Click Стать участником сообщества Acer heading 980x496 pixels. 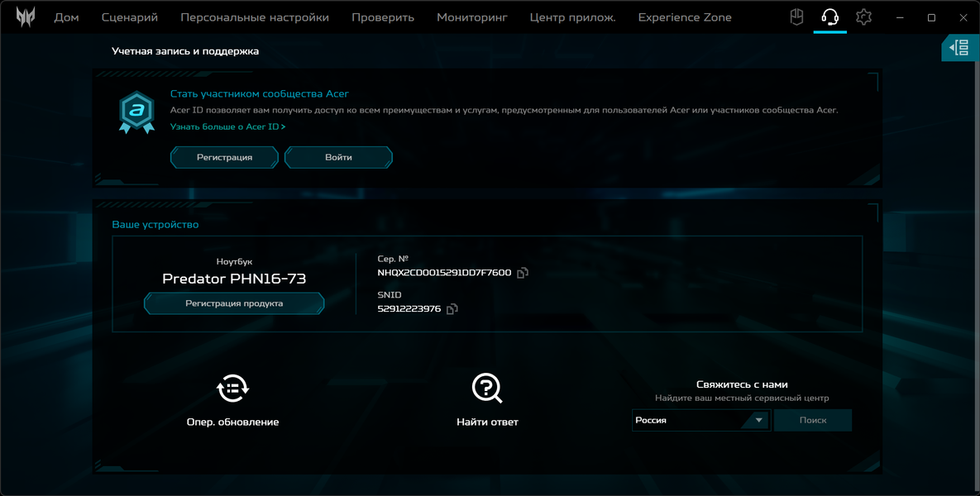coord(260,93)
